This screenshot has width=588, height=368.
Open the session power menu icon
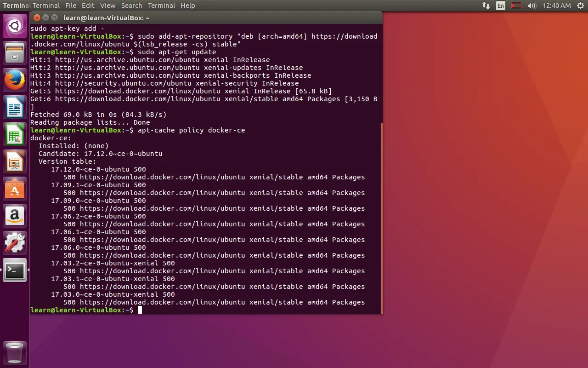pos(581,6)
